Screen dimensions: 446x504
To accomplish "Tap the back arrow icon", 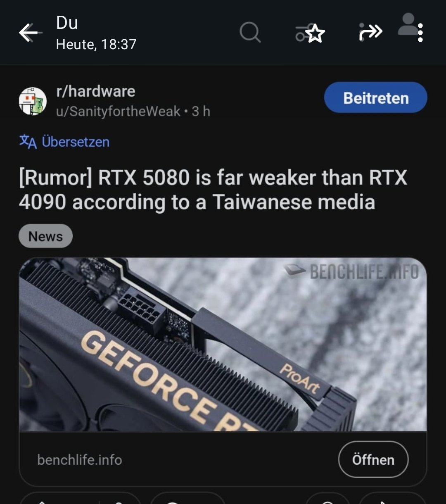I will (31, 33).
